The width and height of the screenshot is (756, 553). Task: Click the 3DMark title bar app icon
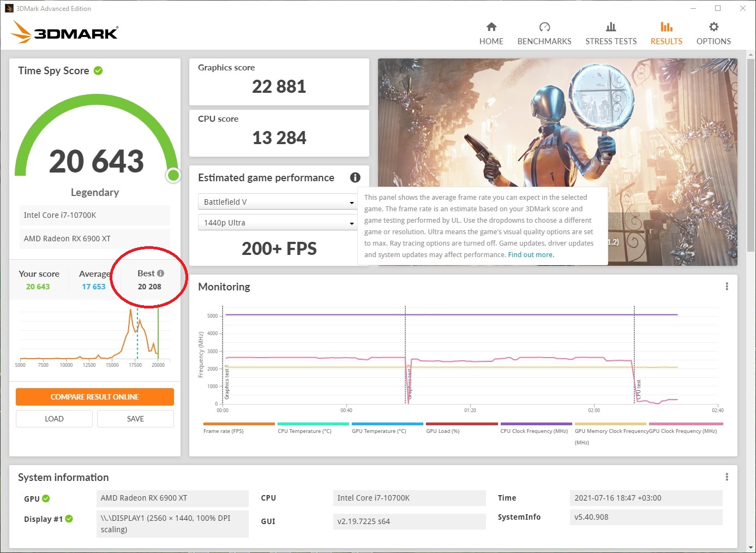tap(9, 8)
